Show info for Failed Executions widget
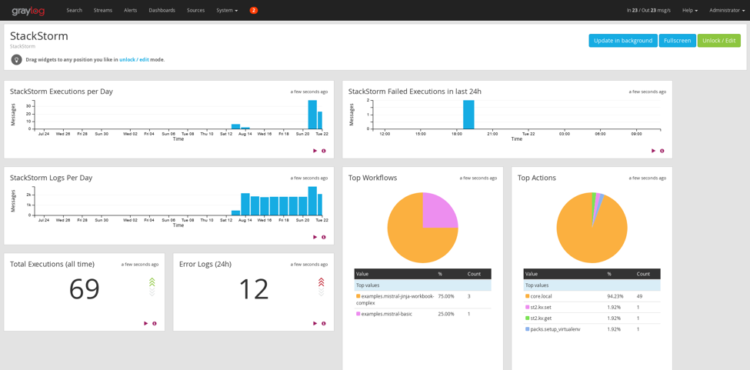 [662, 151]
